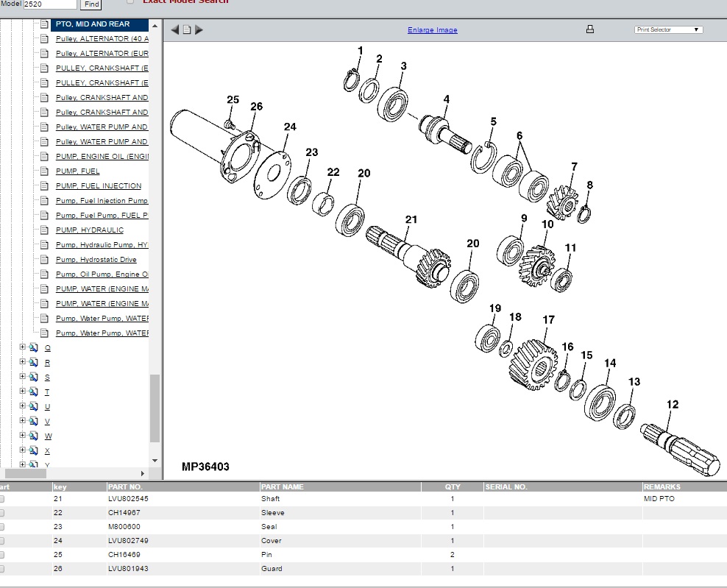Expand the S section
The image size is (727, 588).
(x=22, y=376)
